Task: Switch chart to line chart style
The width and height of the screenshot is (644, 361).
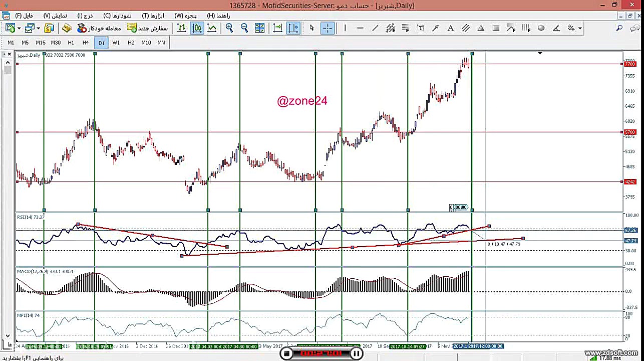Action: point(212,28)
